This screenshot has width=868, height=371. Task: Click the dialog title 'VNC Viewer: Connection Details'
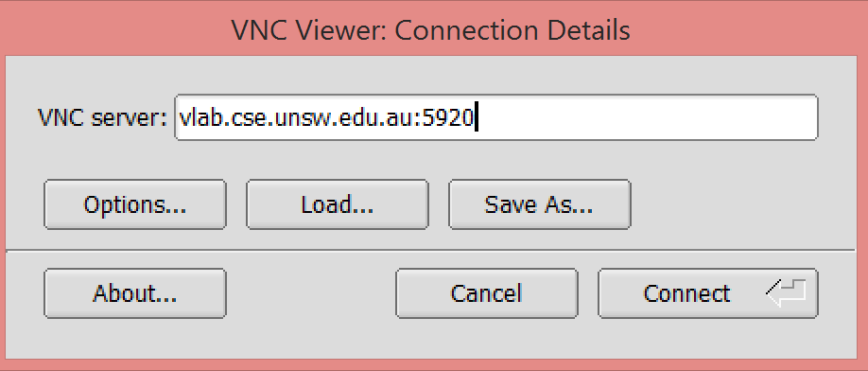[430, 30]
